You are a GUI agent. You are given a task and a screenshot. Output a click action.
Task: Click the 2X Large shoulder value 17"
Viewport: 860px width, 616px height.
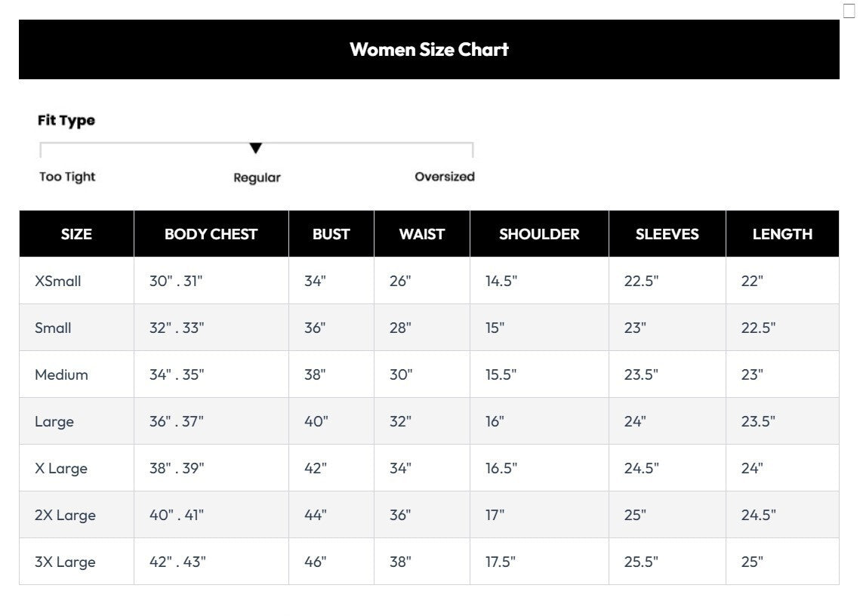(x=495, y=515)
